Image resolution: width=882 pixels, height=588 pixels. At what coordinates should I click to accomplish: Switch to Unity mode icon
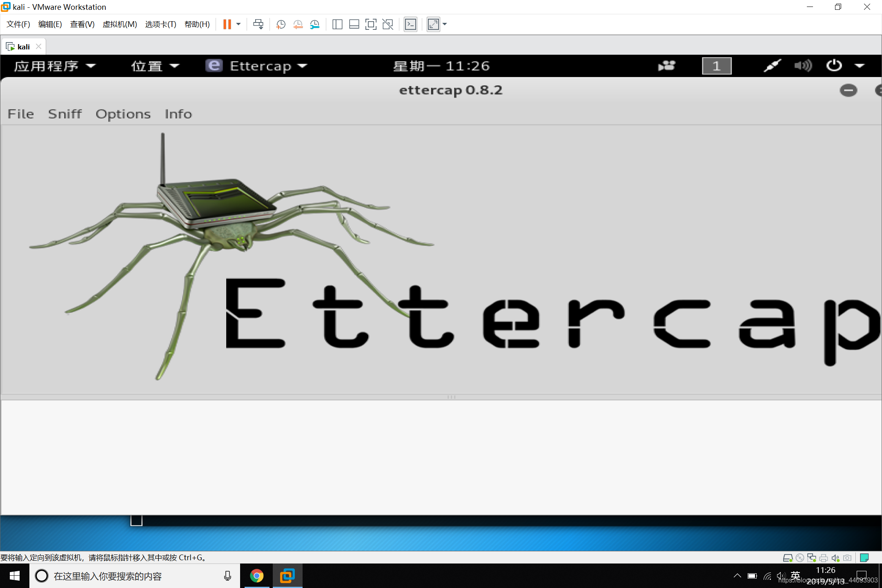388,24
